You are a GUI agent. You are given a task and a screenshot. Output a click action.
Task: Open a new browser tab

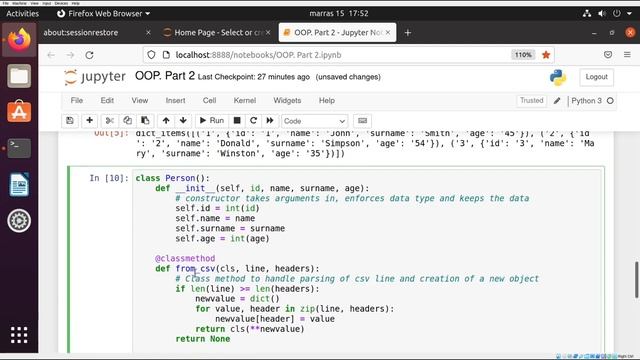click(408, 33)
